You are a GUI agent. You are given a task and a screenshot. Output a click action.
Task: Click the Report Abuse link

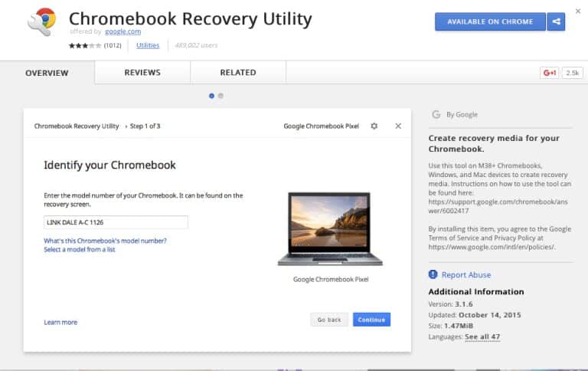click(466, 275)
